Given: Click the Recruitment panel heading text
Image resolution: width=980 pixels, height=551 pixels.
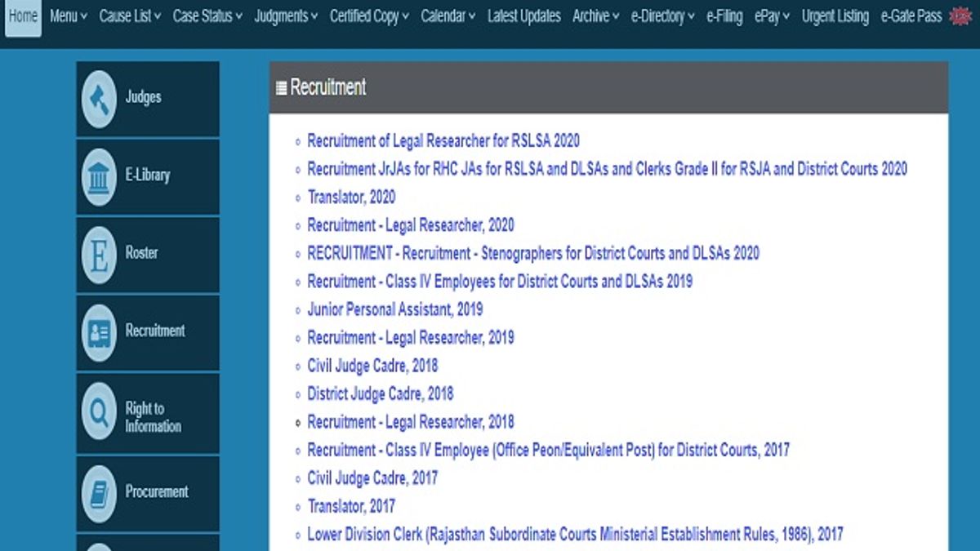Looking at the screenshot, I should coord(328,87).
